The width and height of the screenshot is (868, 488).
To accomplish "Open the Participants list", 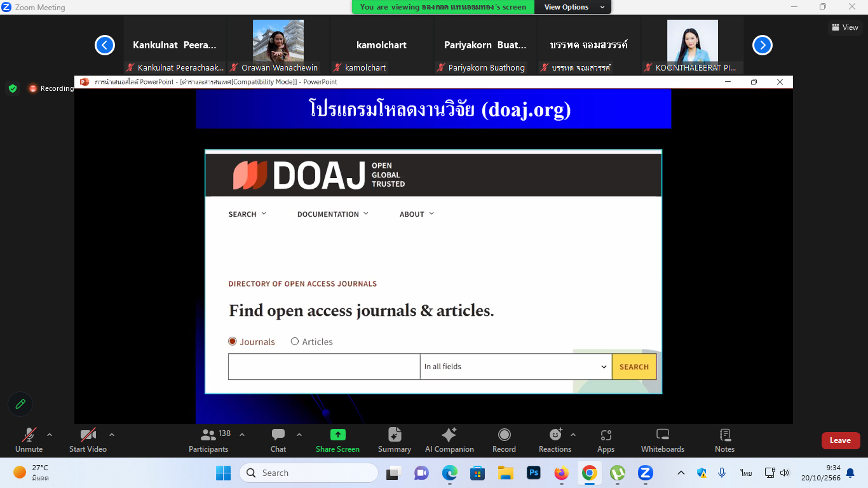I will click(208, 435).
